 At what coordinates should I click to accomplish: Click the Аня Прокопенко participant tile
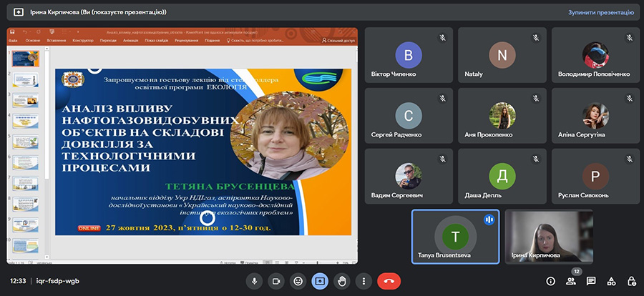pyautogui.click(x=502, y=116)
